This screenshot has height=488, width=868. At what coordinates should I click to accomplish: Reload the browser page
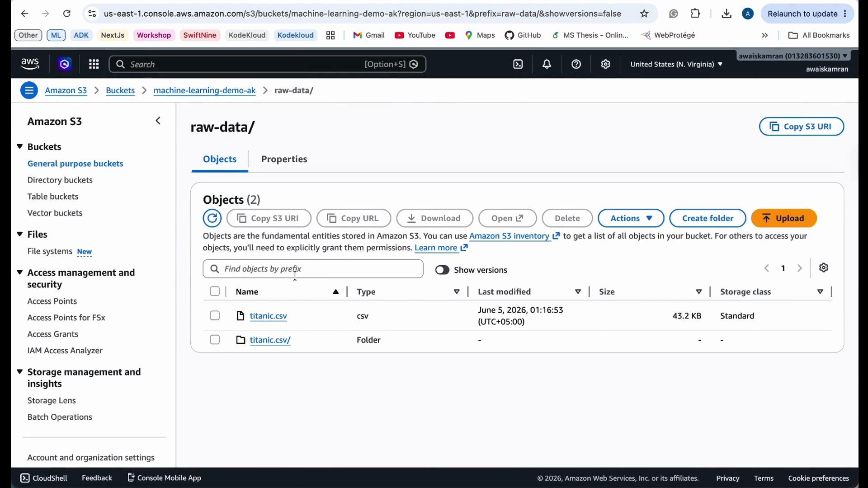pyautogui.click(x=67, y=14)
